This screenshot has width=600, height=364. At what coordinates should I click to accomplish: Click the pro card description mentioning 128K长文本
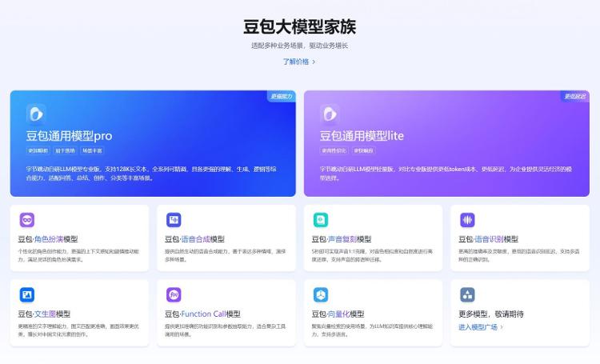point(151,174)
